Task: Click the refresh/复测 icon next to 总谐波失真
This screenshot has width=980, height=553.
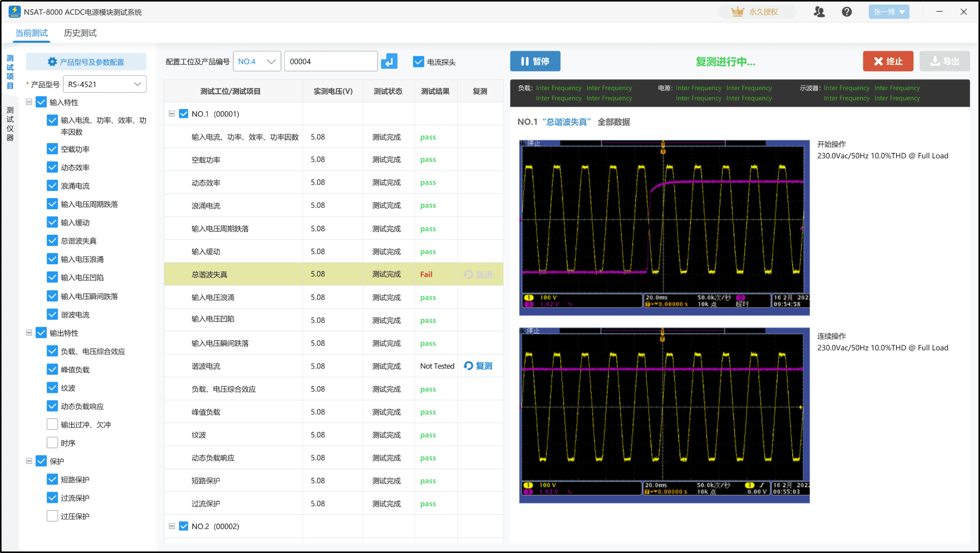Action: [469, 274]
